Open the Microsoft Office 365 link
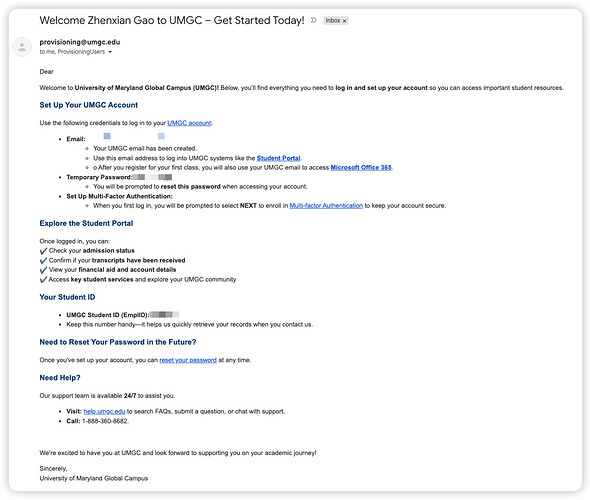Viewport: 590px width, 500px height. pos(361,167)
